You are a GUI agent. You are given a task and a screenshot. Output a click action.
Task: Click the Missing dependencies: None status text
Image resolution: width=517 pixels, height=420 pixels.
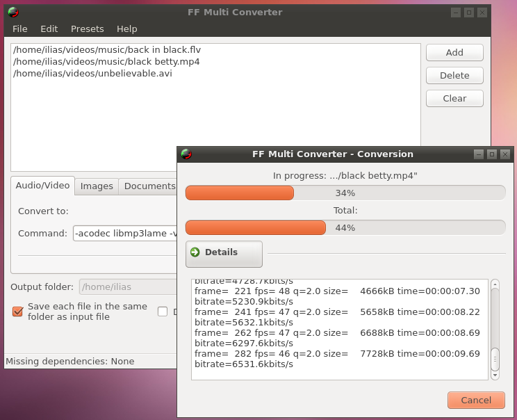(70, 362)
